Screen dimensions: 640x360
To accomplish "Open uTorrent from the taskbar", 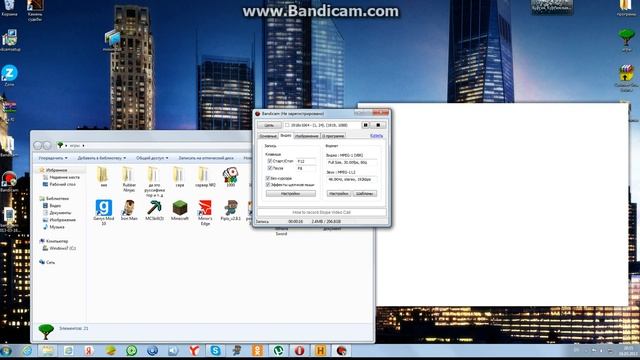I will 278,350.
